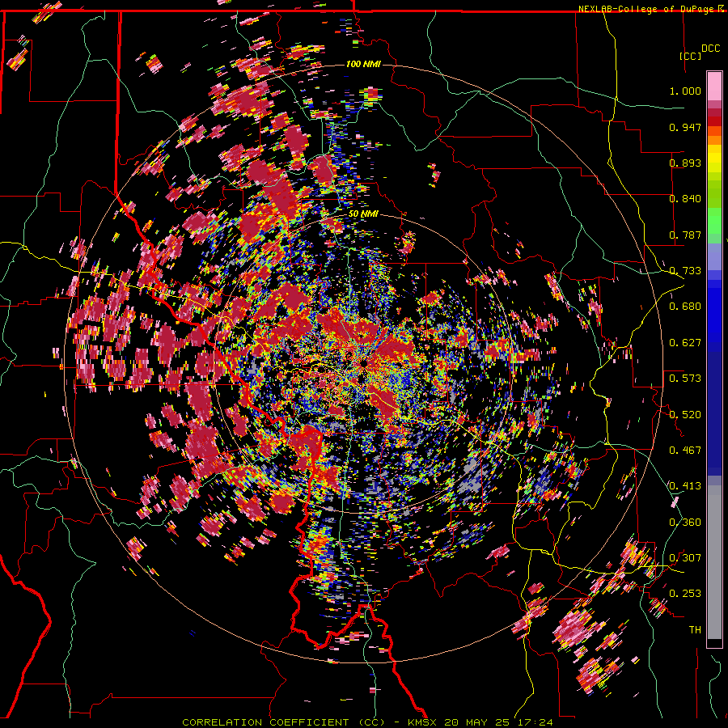Click the CORRELATION COEFFICIENT (CC) caption text
This screenshot has height=728, width=728.
point(283,722)
